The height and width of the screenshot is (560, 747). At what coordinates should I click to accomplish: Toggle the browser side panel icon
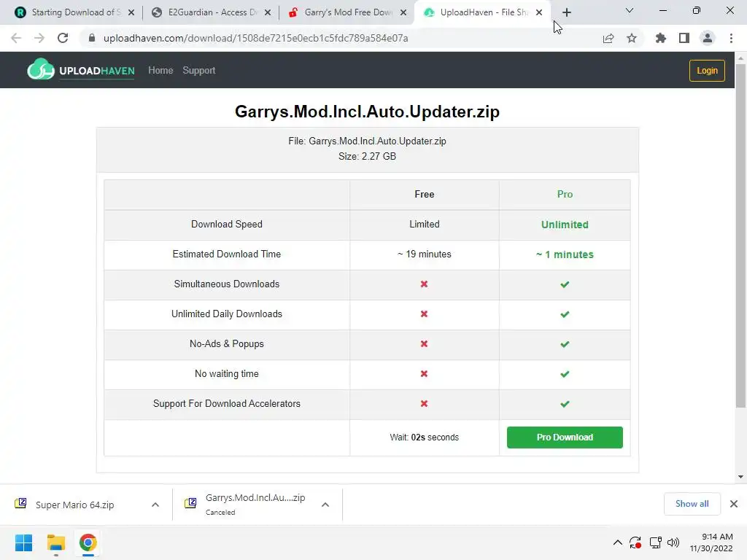(684, 38)
